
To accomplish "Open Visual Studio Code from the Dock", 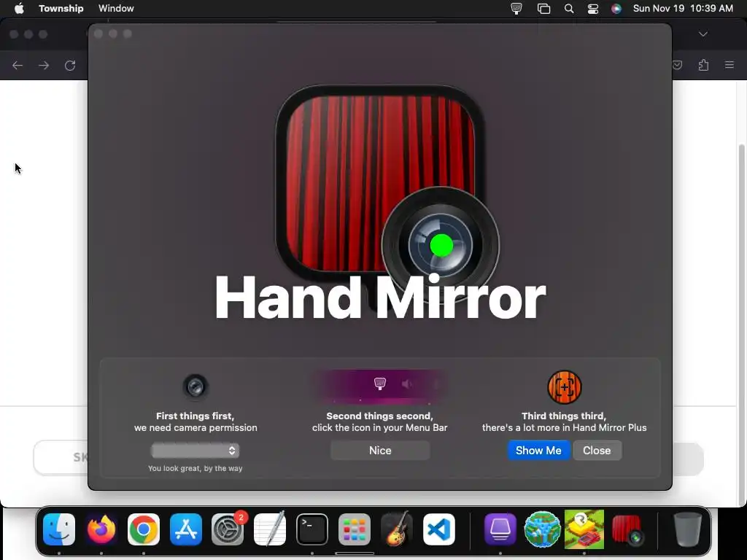I will 438,529.
